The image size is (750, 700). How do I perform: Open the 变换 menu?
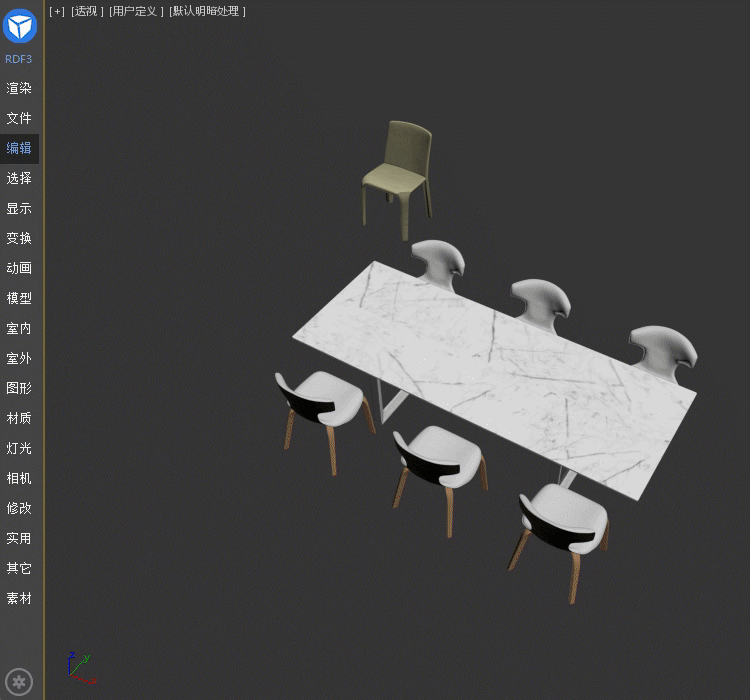19,238
